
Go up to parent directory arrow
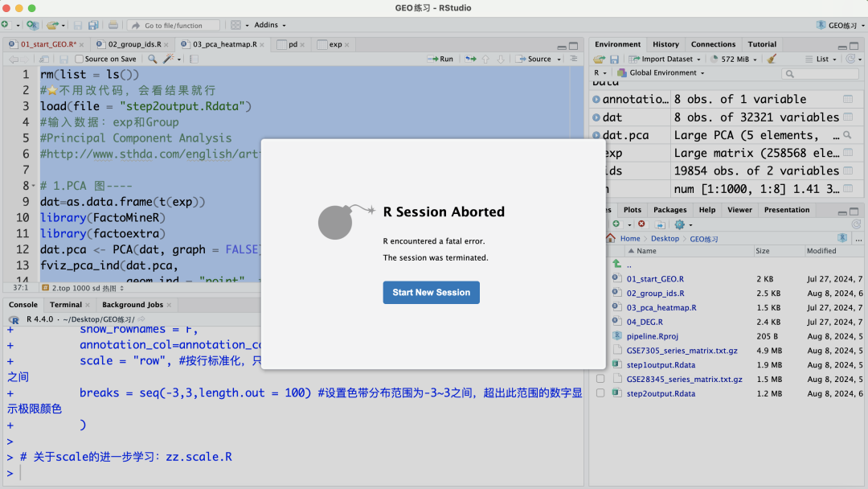point(616,264)
